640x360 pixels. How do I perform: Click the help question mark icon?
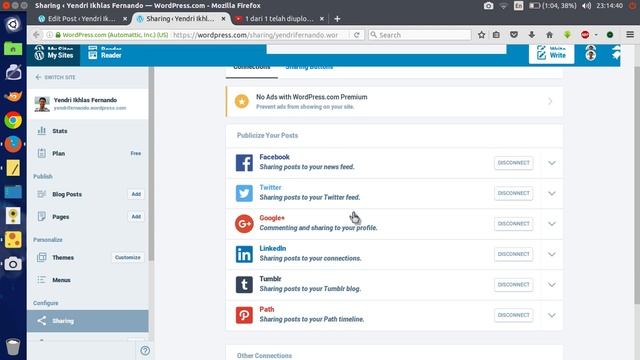coord(145,351)
